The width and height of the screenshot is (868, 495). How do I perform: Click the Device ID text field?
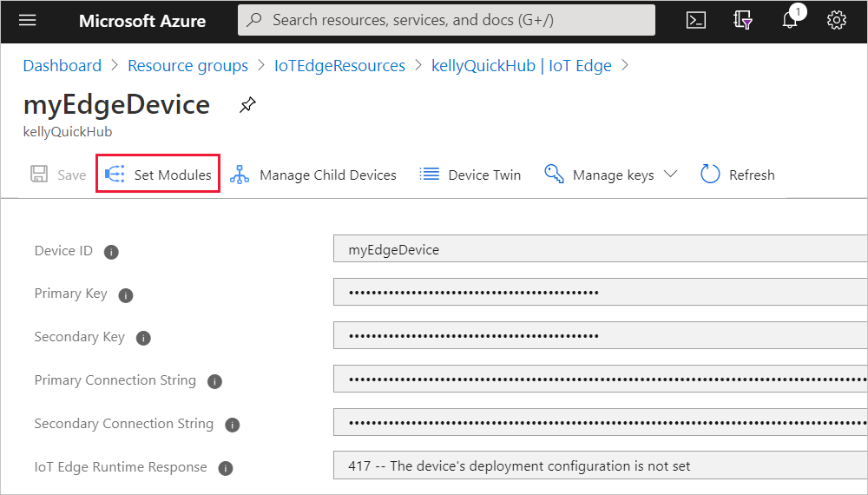(599, 250)
